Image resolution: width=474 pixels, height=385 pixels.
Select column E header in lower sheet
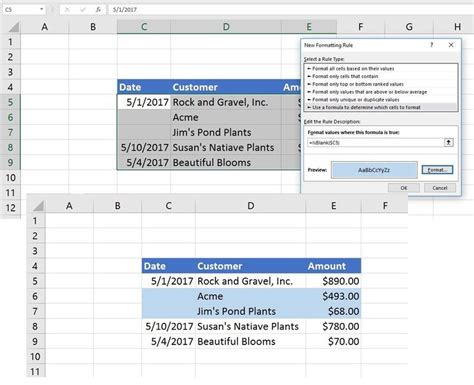(333, 206)
